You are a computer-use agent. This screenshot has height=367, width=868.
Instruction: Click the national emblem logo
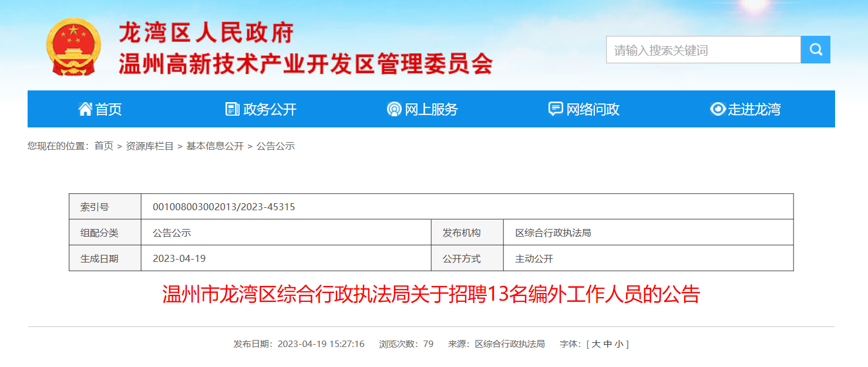coord(74,47)
